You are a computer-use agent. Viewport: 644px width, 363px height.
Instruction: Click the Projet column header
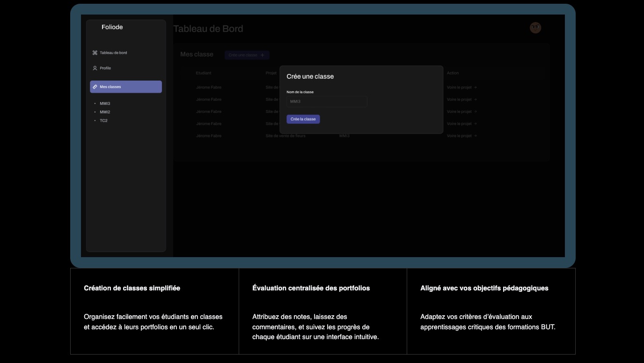271,73
